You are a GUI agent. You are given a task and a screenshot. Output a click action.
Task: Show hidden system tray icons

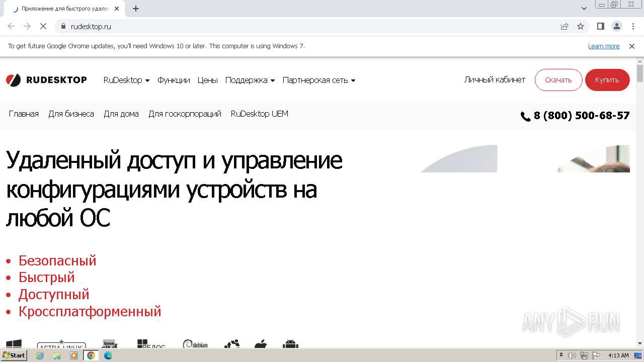(561, 355)
